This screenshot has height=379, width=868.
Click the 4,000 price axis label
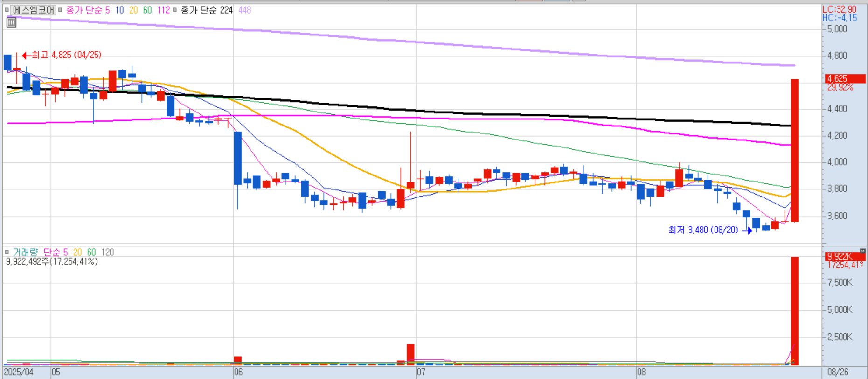[837, 162]
